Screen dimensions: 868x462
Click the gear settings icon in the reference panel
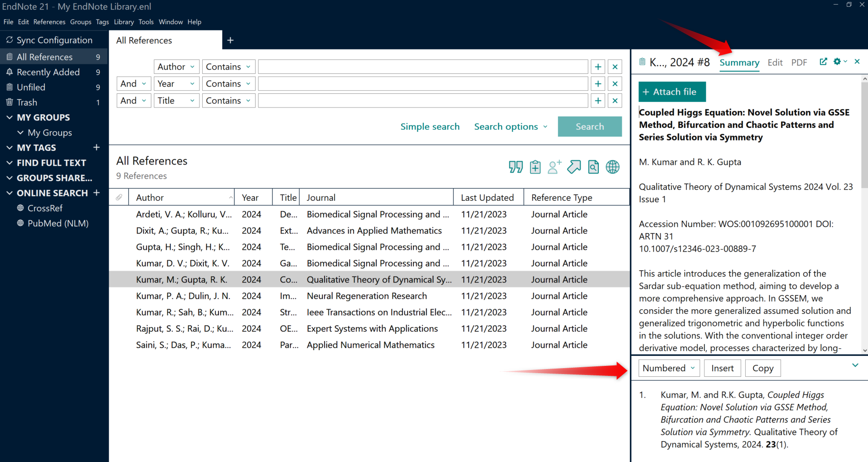(837, 62)
